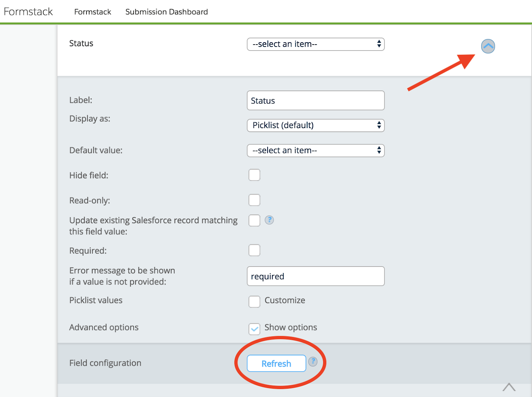Open the Status select an item dropdown
The image size is (532, 397).
[x=316, y=44]
